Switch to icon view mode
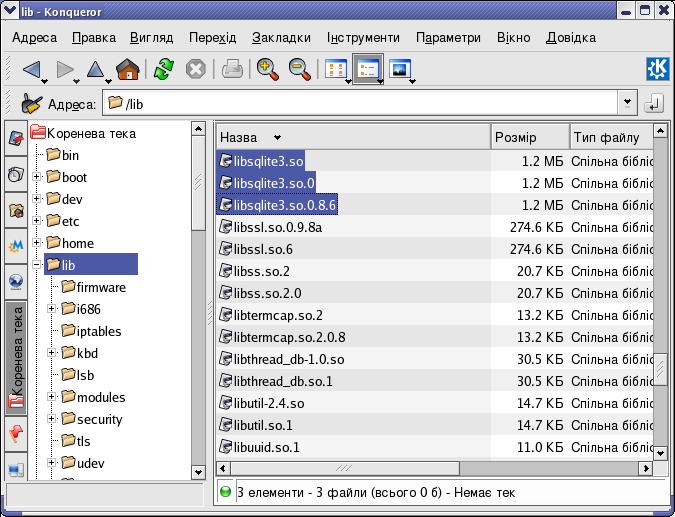This screenshot has height=517, width=675. [336, 69]
